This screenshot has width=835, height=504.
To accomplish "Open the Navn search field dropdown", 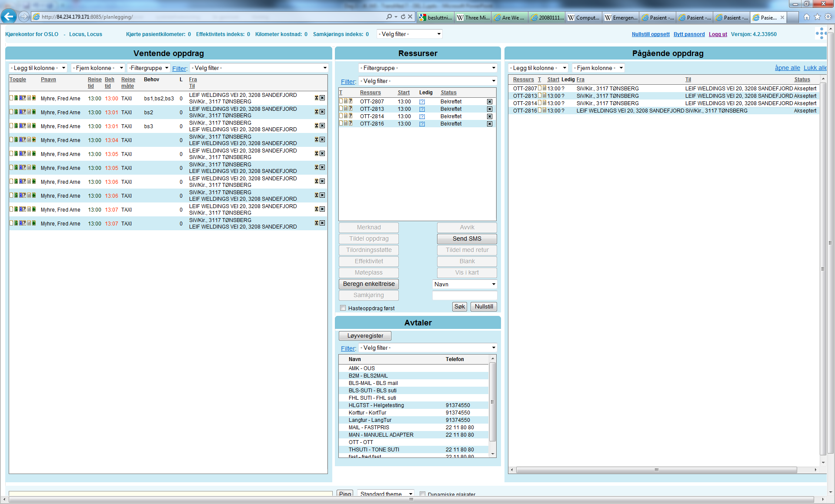I will pyautogui.click(x=464, y=284).
